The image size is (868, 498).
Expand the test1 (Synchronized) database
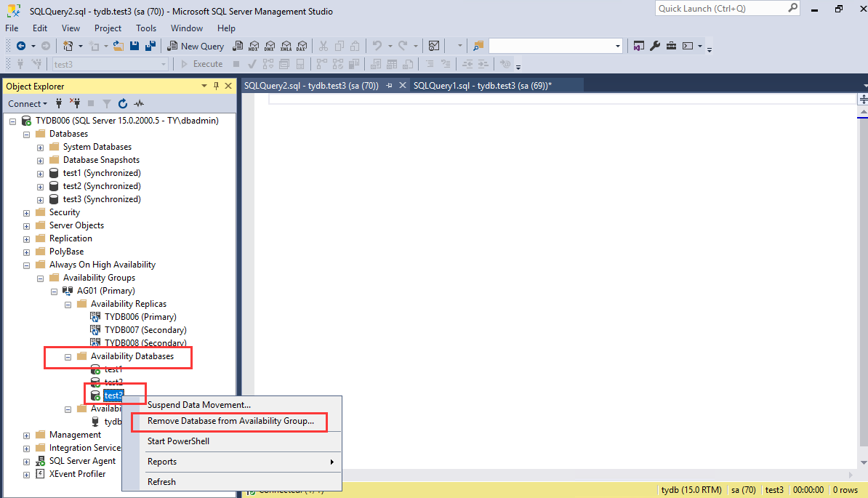coord(41,174)
